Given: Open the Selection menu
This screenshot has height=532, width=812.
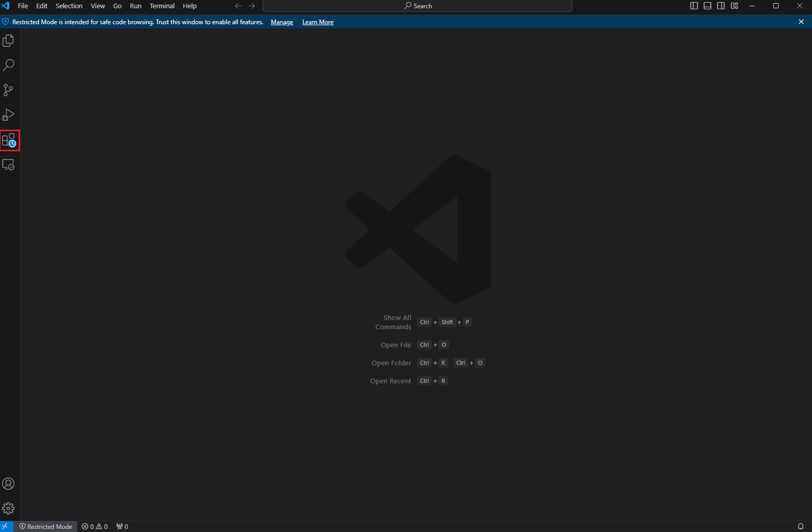Looking at the screenshot, I should 69,6.
